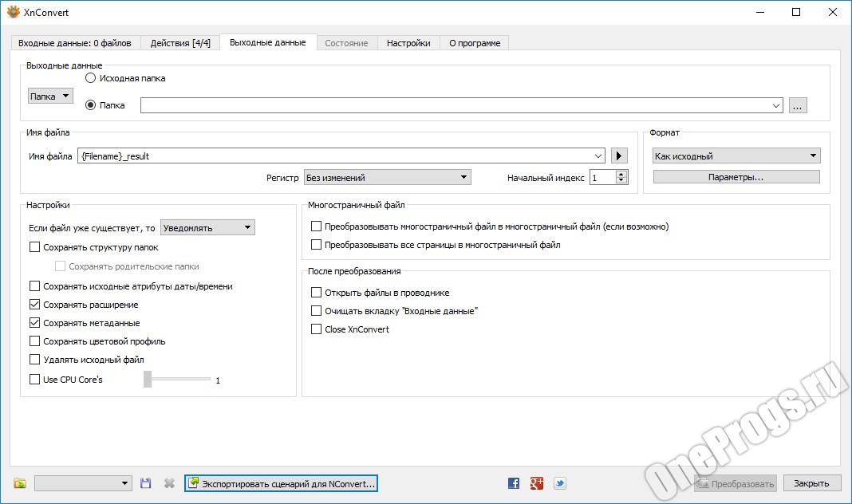Click the Закрыть button

click(x=812, y=483)
